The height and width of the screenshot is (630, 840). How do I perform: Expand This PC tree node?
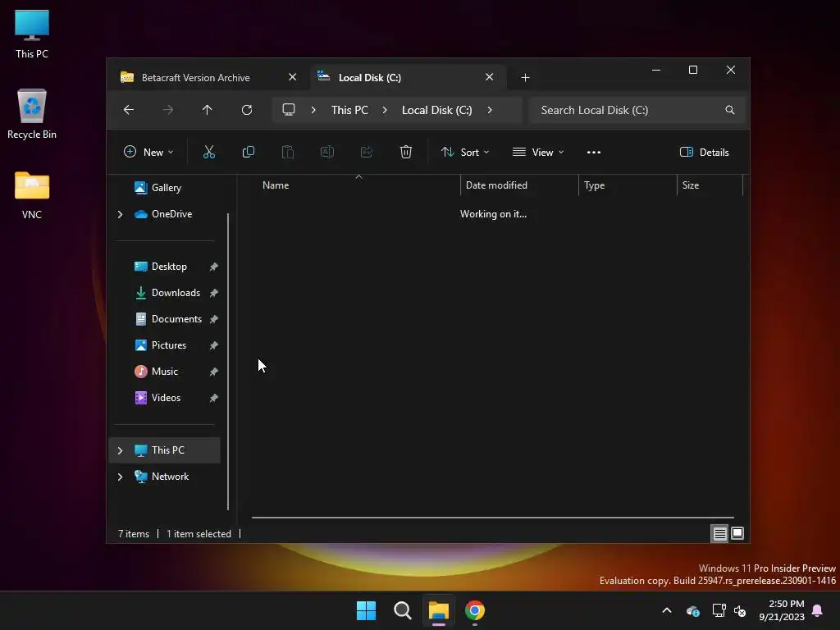[x=120, y=450]
